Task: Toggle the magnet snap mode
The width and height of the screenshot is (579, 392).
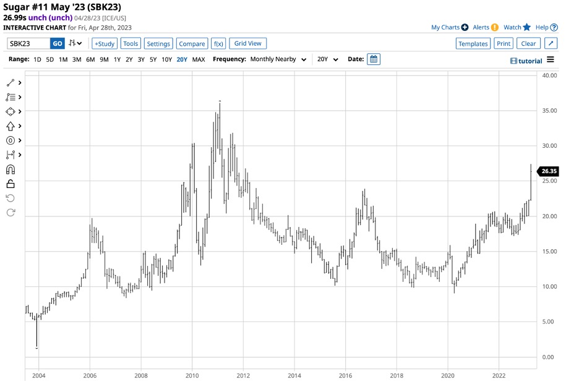Action: tap(11, 169)
